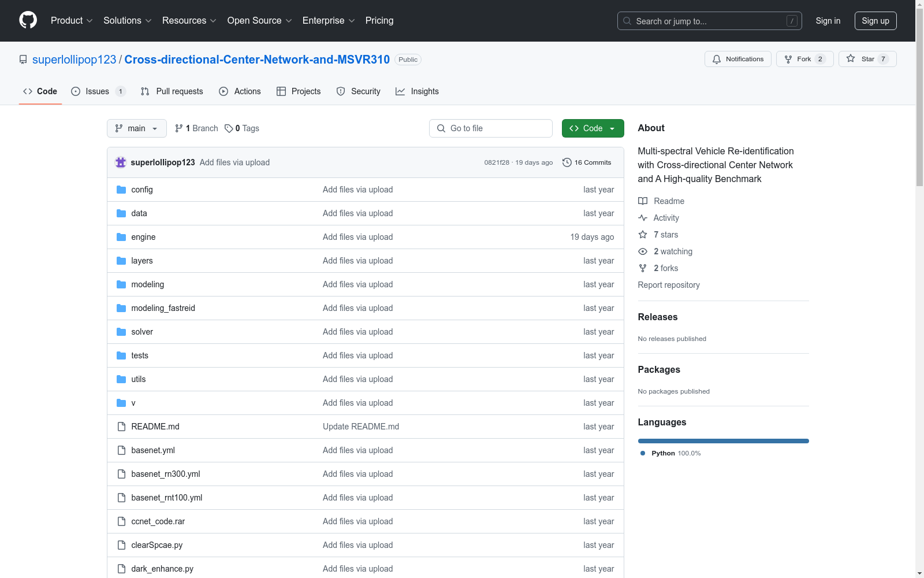Toggle Notifications for this repository
This screenshot has width=924, height=578.
(x=737, y=59)
